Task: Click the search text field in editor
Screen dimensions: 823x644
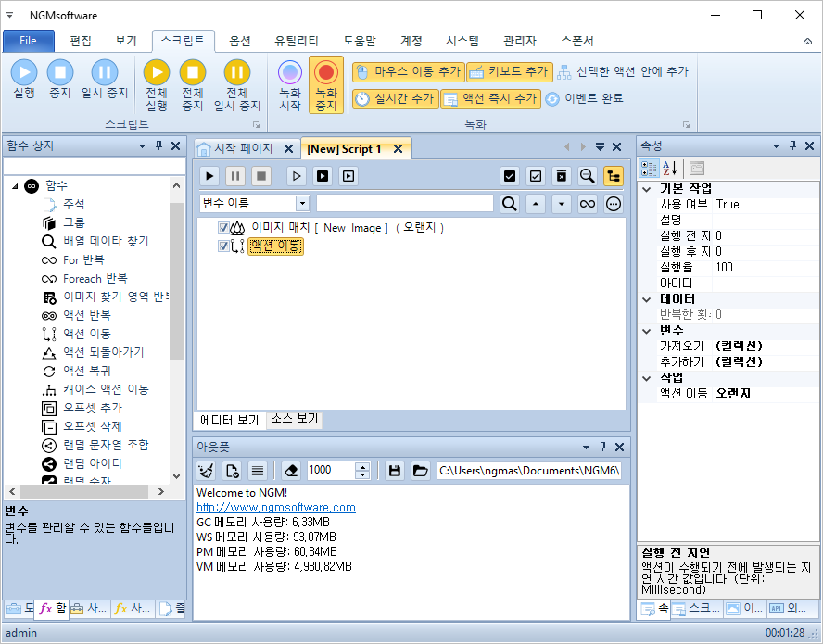Action: tap(405, 203)
